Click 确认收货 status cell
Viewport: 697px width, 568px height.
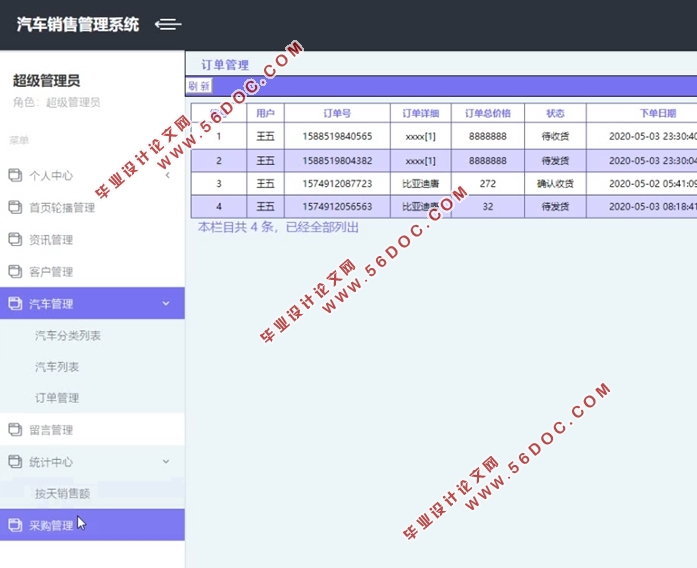[555, 184]
